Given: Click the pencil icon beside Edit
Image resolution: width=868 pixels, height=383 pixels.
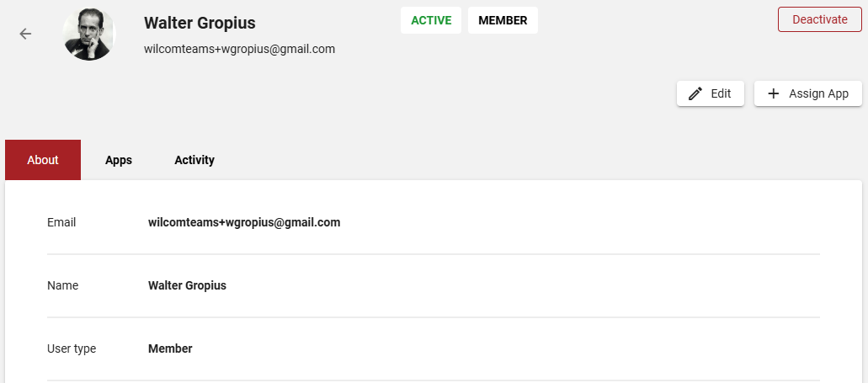Looking at the screenshot, I should click(695, 93).
